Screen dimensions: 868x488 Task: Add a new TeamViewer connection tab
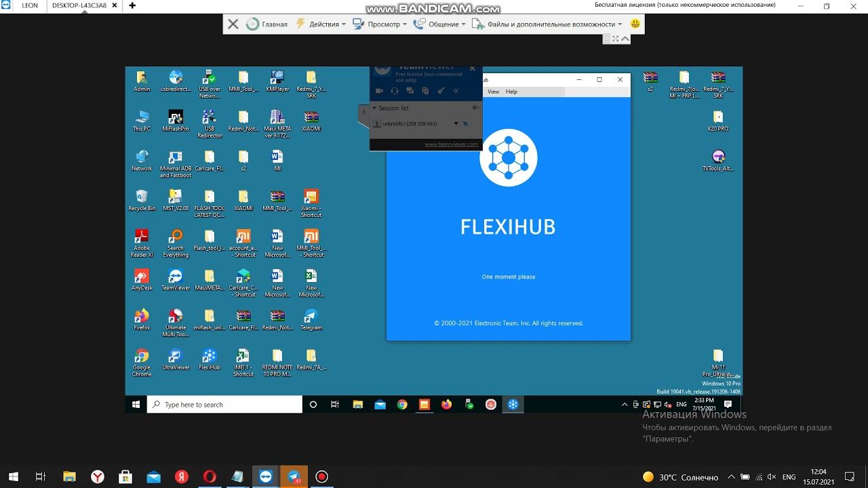(132, 5)
